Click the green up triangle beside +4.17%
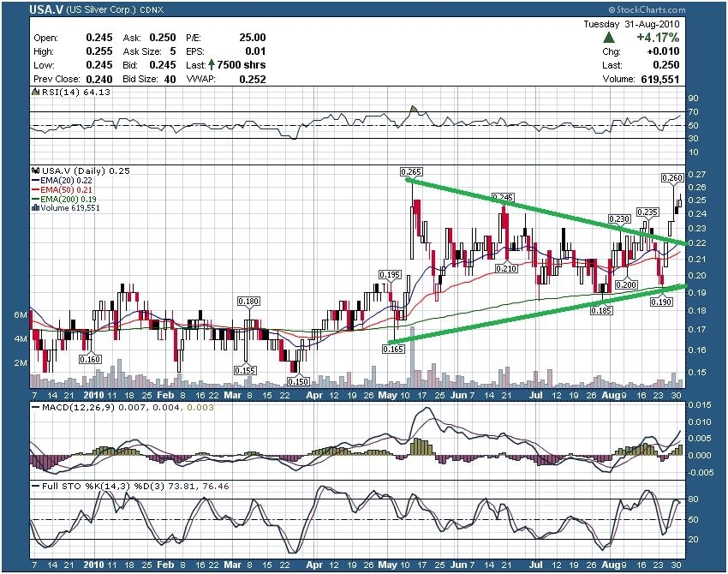728x574 pixels. 609,37
